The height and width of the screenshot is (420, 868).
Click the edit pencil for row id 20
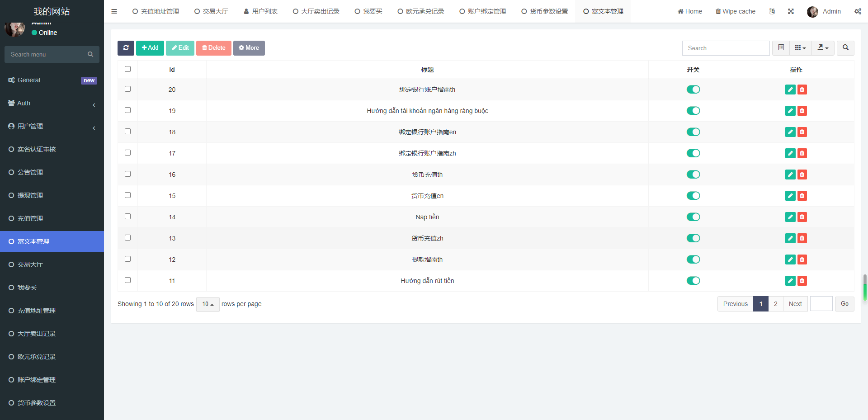pos(790,90)
